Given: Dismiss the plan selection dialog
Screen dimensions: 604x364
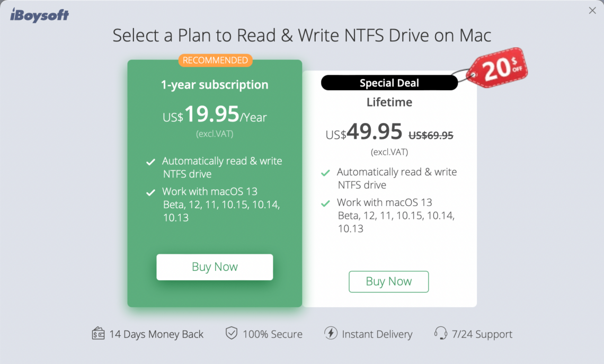Looking at the screenshot, I should [592, 10].
